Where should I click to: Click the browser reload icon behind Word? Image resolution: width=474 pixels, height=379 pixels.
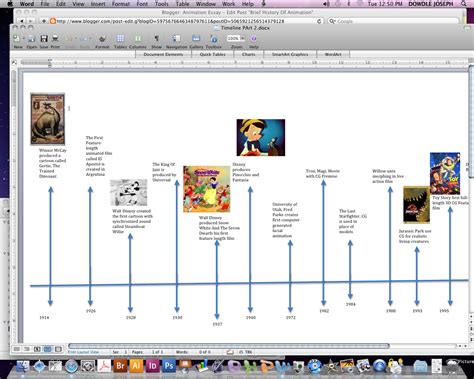click(x=319, y=21)
